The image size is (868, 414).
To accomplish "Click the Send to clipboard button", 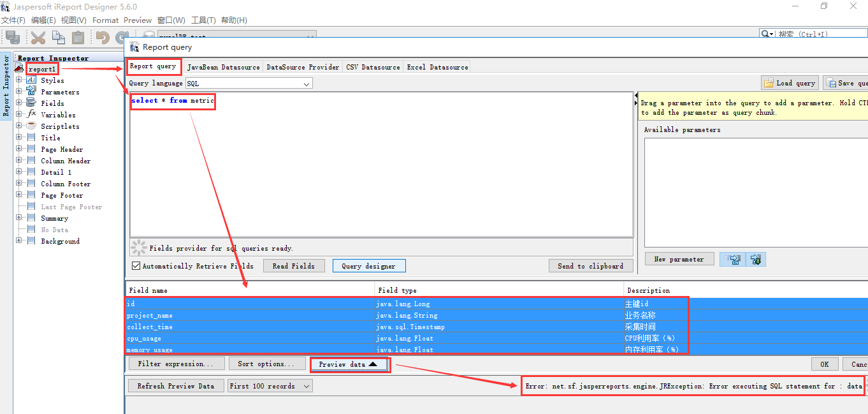I will 591,266.
